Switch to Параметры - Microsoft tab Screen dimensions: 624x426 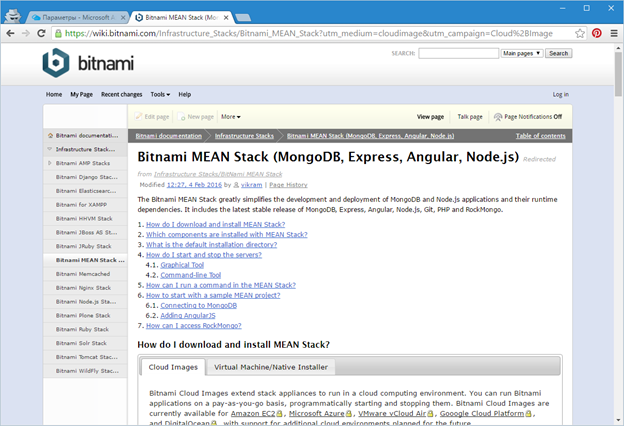click(78, 18)
